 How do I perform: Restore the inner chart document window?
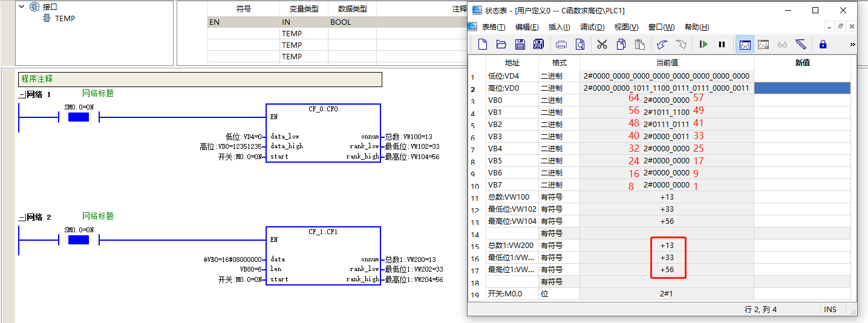(840, 27)
